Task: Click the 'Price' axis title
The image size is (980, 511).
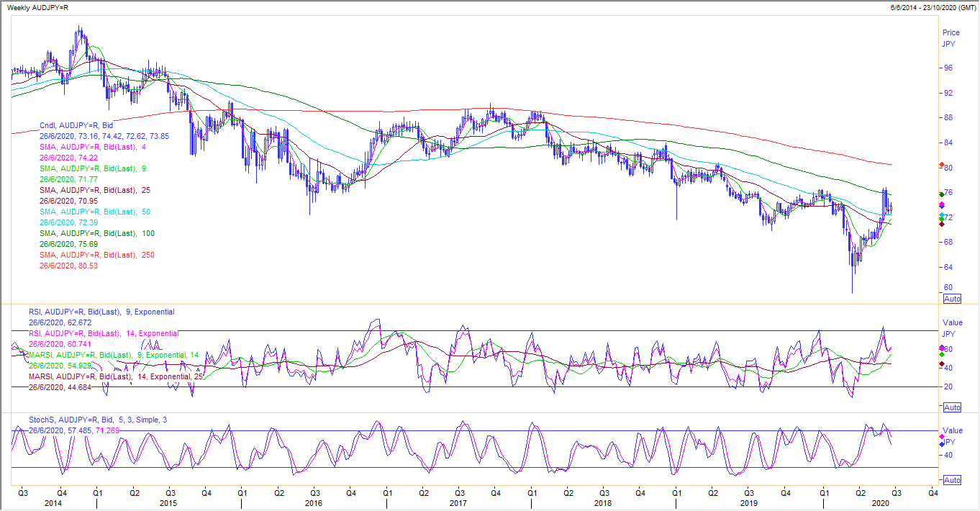Action: click(x=951, y=32)
